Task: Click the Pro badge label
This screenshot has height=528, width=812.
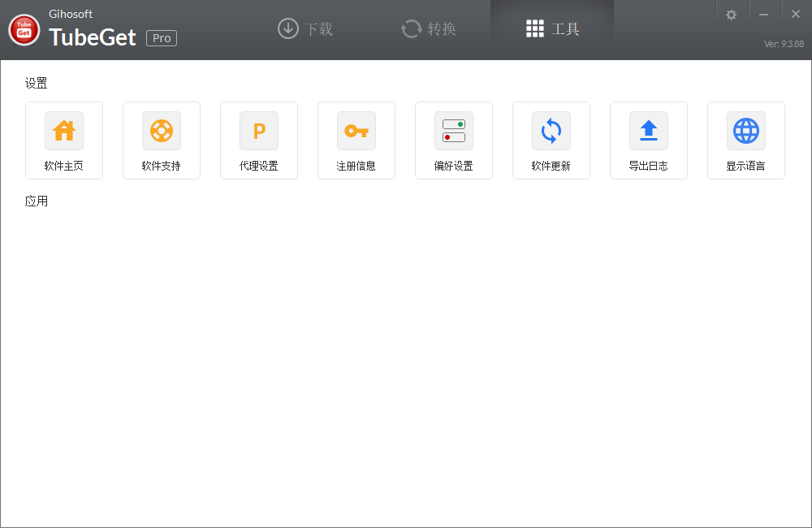Action: coord(161,37)
